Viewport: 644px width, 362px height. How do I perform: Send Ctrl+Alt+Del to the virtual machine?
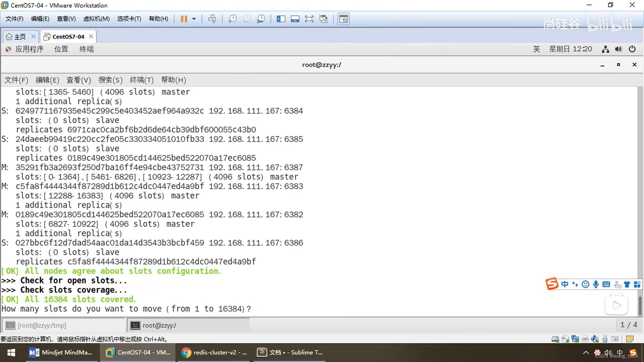pos(212,19)
